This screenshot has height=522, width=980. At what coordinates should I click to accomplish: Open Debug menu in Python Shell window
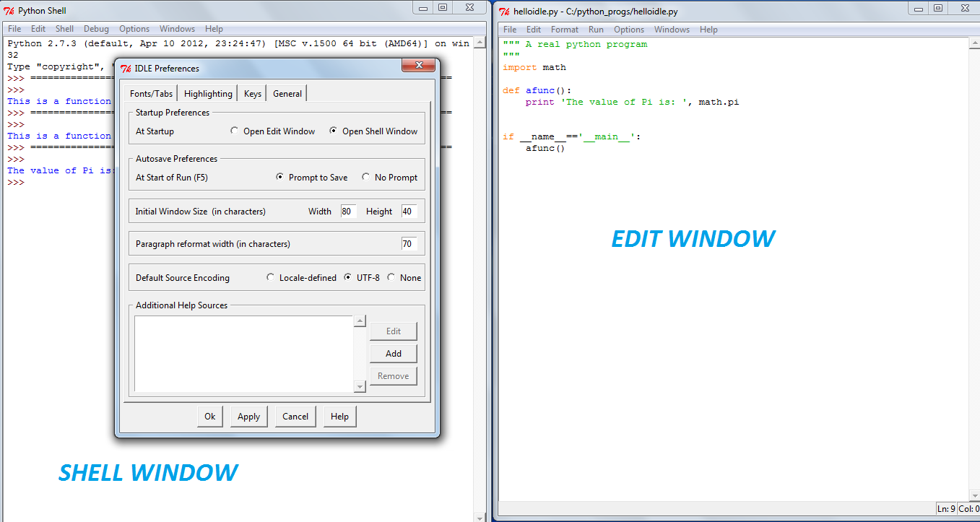click(97, 29)
